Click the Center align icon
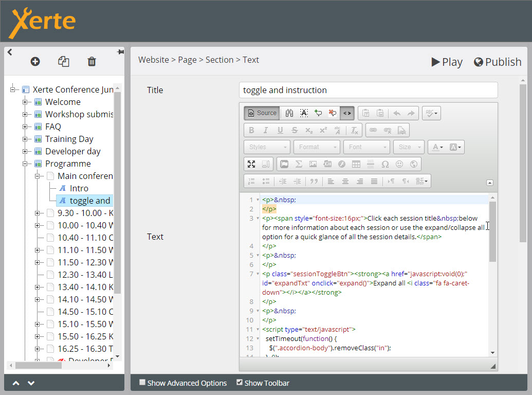This screenshot has height=395, width=532. 345,181
